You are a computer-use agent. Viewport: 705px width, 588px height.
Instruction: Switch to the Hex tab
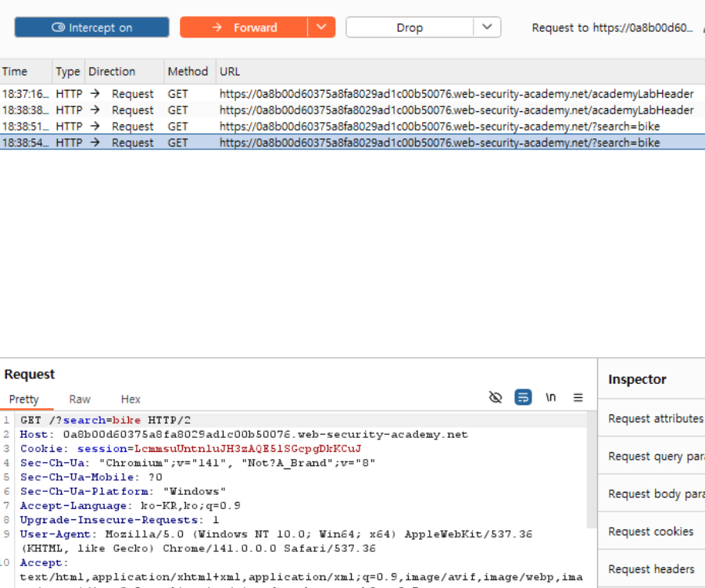131,399
